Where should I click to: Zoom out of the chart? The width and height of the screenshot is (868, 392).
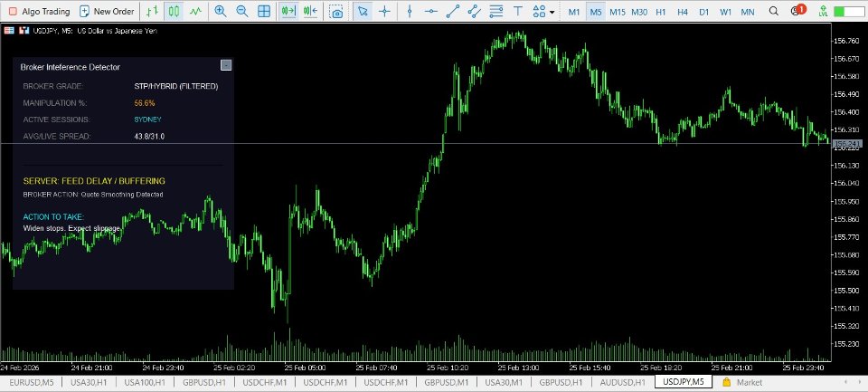[x=242, y=11]
